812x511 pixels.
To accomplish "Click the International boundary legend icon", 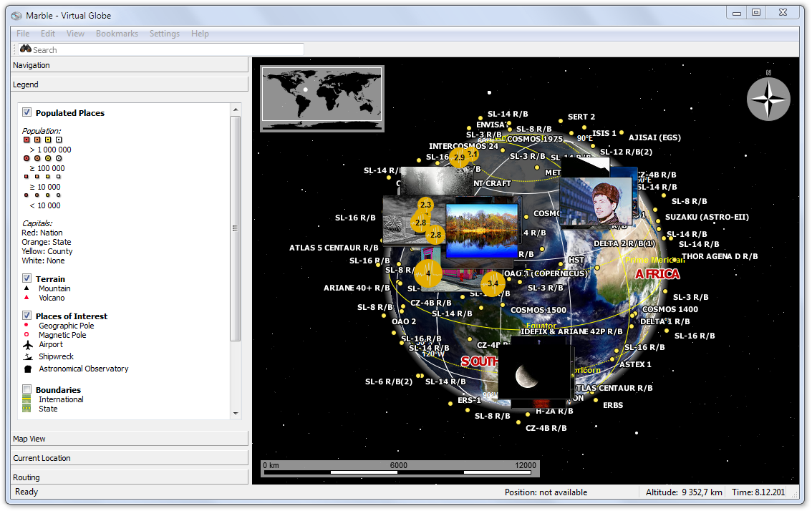I will pyautogui.click(x=26, y=399).
